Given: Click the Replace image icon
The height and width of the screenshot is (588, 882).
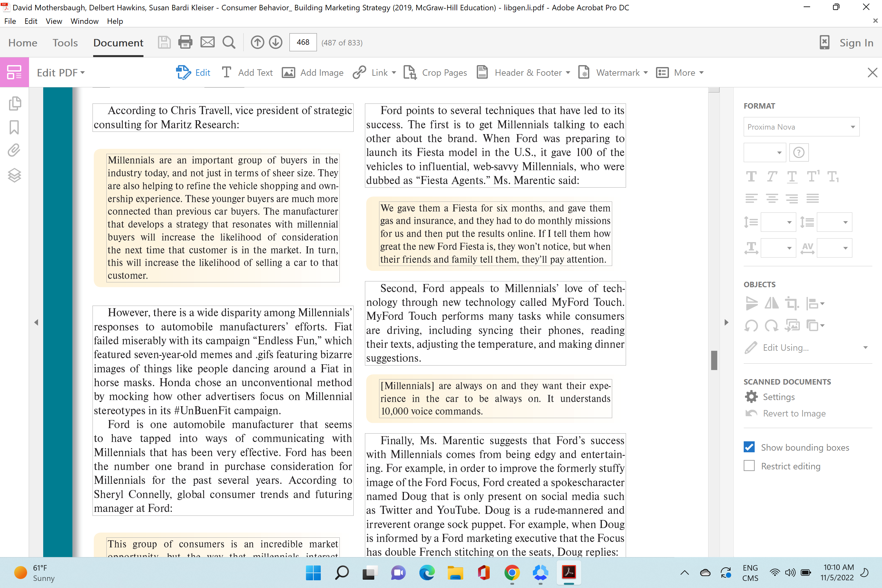Looking at the screenshot, I should (x=792, y=326).
